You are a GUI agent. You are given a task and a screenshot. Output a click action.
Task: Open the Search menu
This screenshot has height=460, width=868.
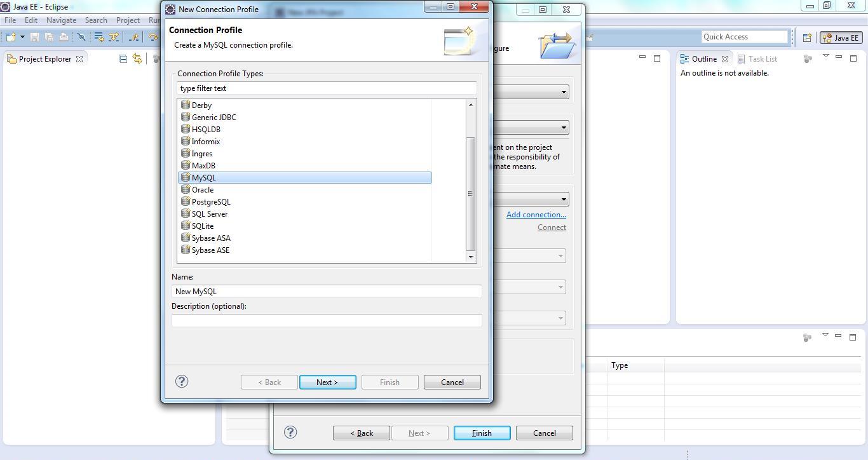tap(96, 20)
